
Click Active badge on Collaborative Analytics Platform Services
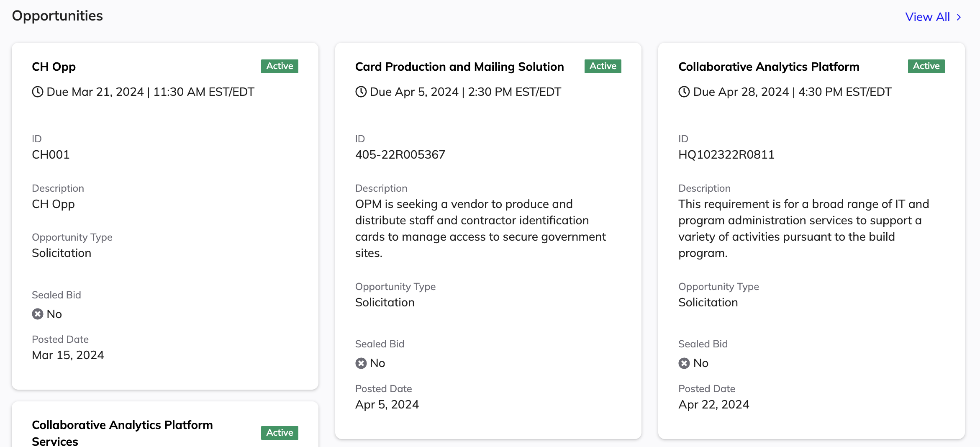[x=280, y=433]
